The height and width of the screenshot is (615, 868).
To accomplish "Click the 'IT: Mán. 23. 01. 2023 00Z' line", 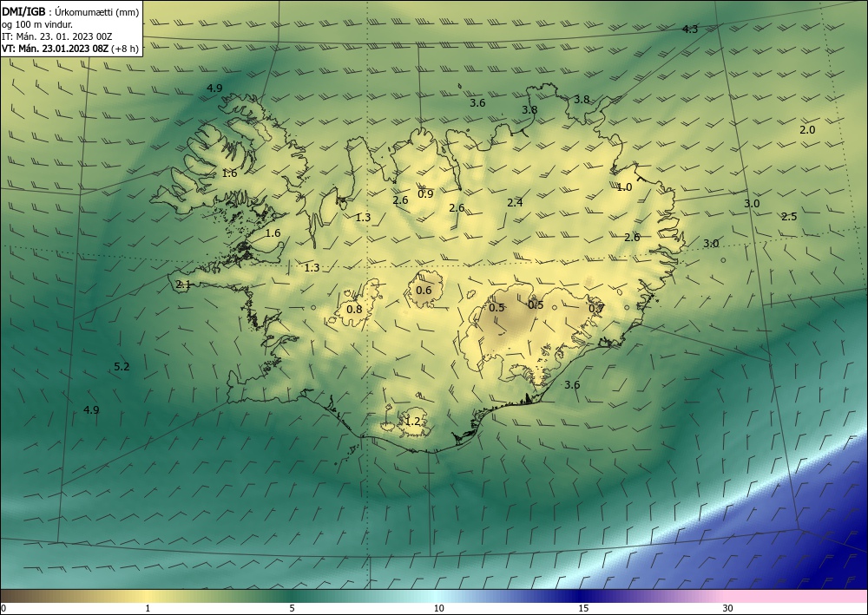I will click(57, 36).
